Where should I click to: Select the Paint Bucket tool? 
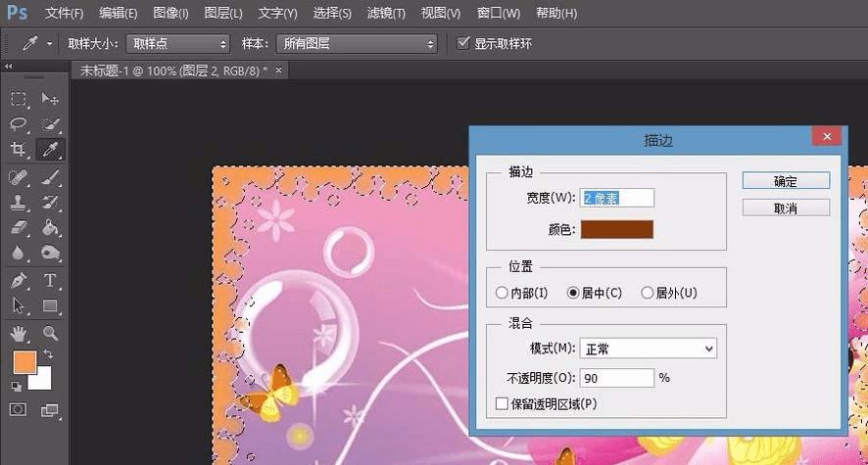pyautogui.click(x=50, y=228)
